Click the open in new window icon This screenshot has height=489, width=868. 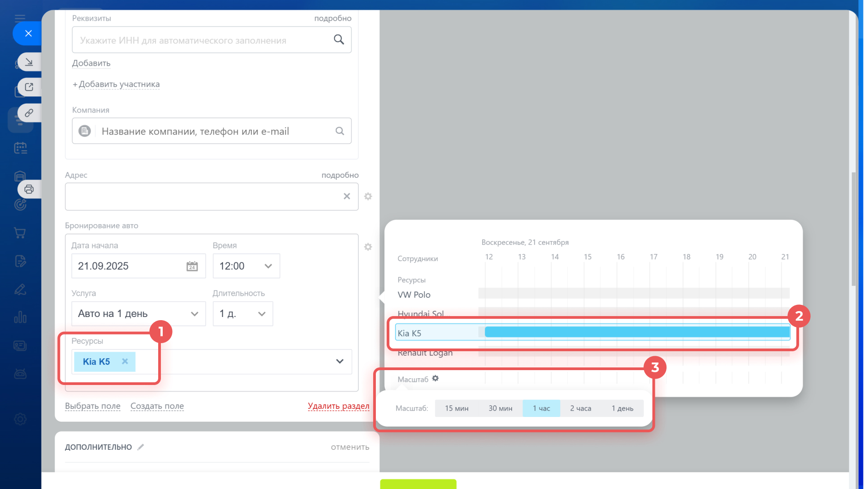[x=29, y=87]
